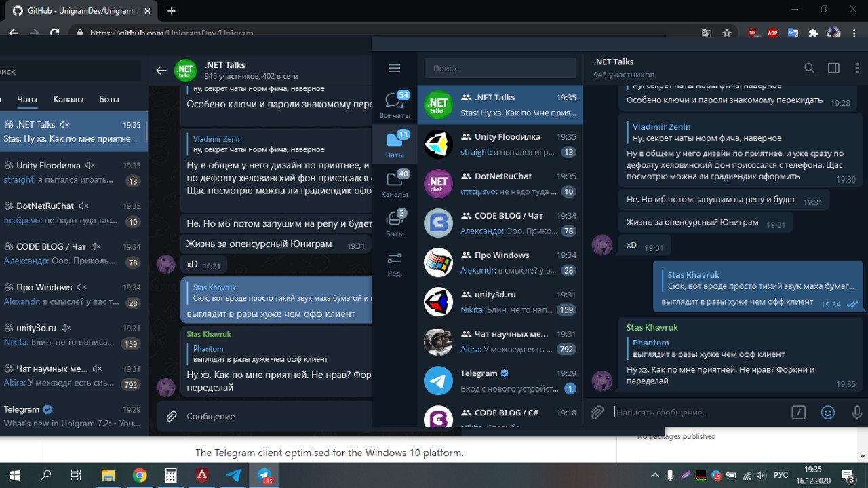Click the 'Поиск' search field
This screenshot has width=868, height=488.
500,68
